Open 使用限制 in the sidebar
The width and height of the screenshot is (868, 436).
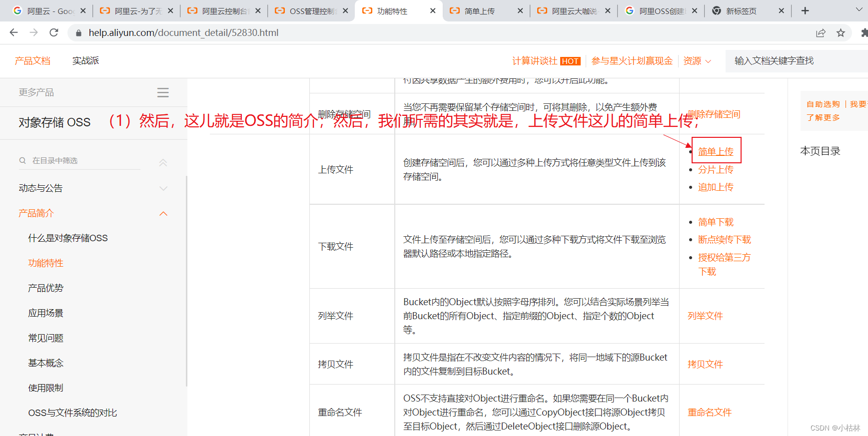[45, 388]
